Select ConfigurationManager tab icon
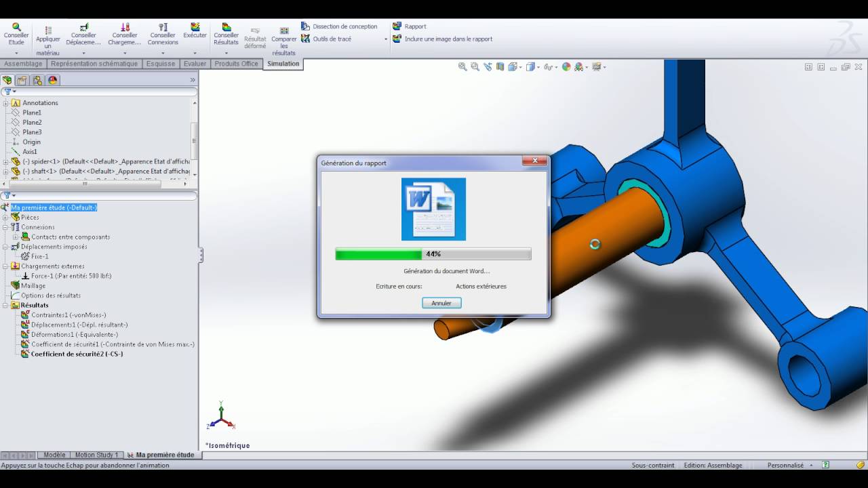Image resolution: width=868 pixels, height=488 pixels. [37, 80]
